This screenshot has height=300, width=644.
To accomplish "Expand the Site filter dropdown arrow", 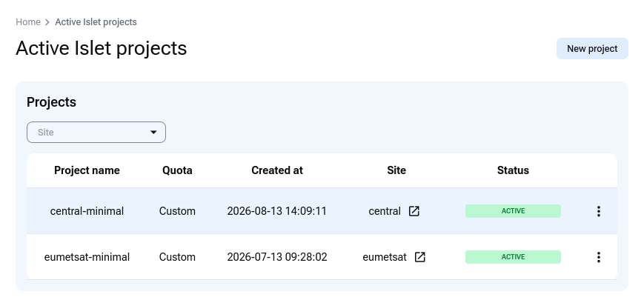I will [153, 132].
